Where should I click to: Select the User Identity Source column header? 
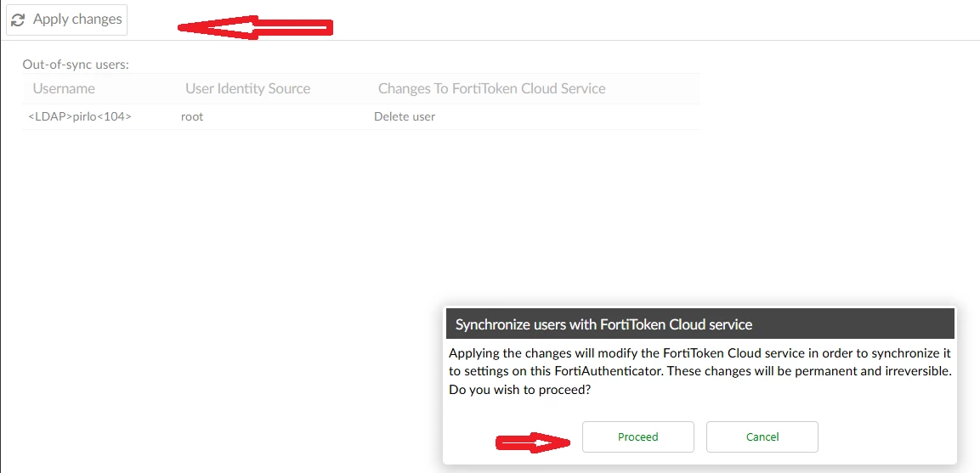[247, 88]
